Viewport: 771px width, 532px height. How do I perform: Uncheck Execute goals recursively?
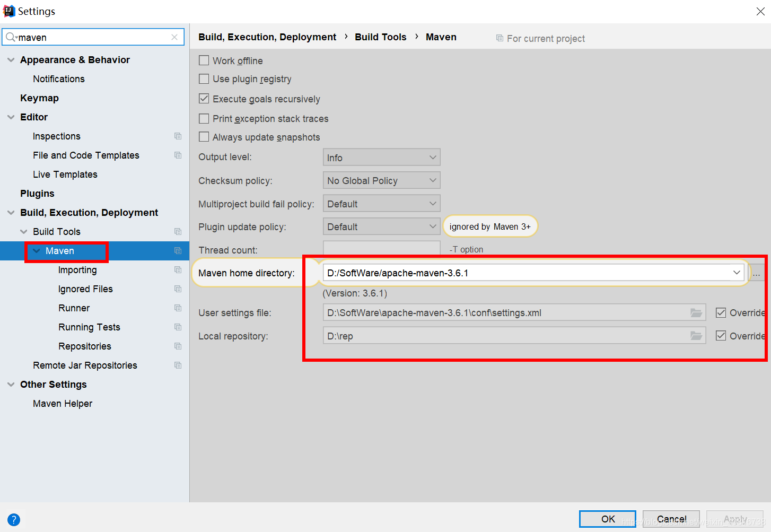click(x=204, y=99)
